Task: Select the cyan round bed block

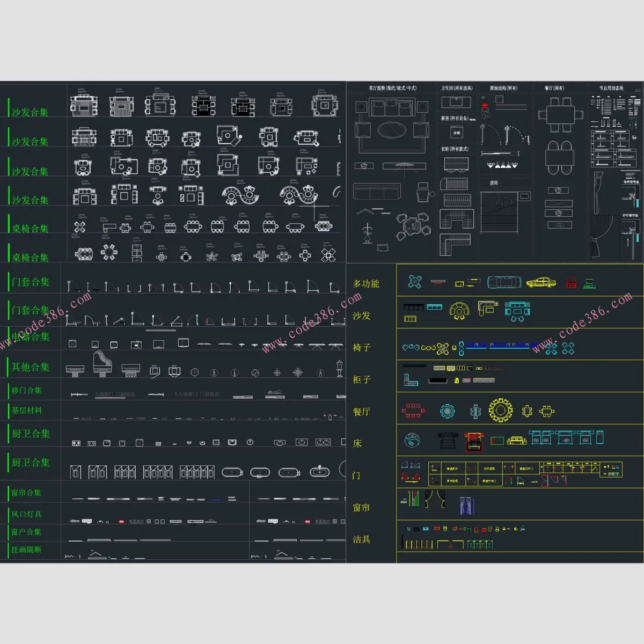Action: pyautogui.click(x=412, y=441)
